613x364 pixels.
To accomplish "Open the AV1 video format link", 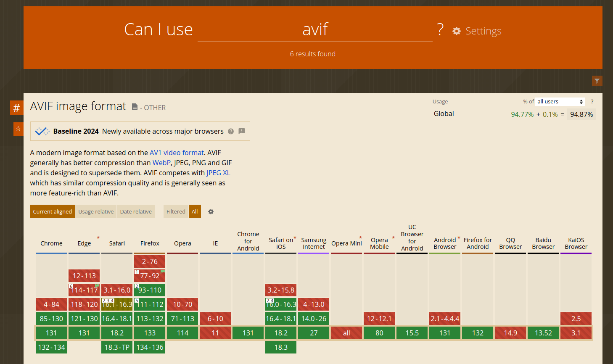I will tap(177, 153).
